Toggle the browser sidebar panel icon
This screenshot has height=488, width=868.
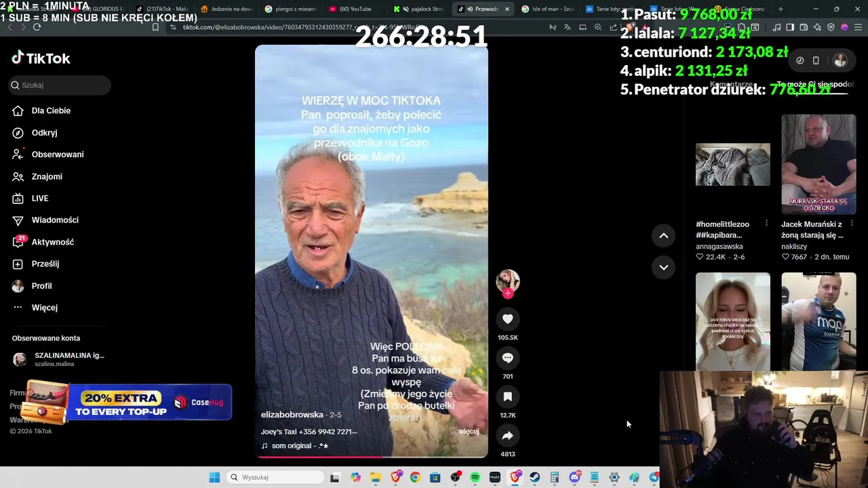point(790,27)
